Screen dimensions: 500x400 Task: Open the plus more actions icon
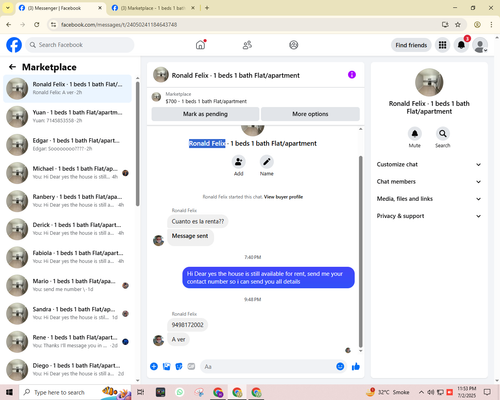pyautogui.click(x=154, y=367)
